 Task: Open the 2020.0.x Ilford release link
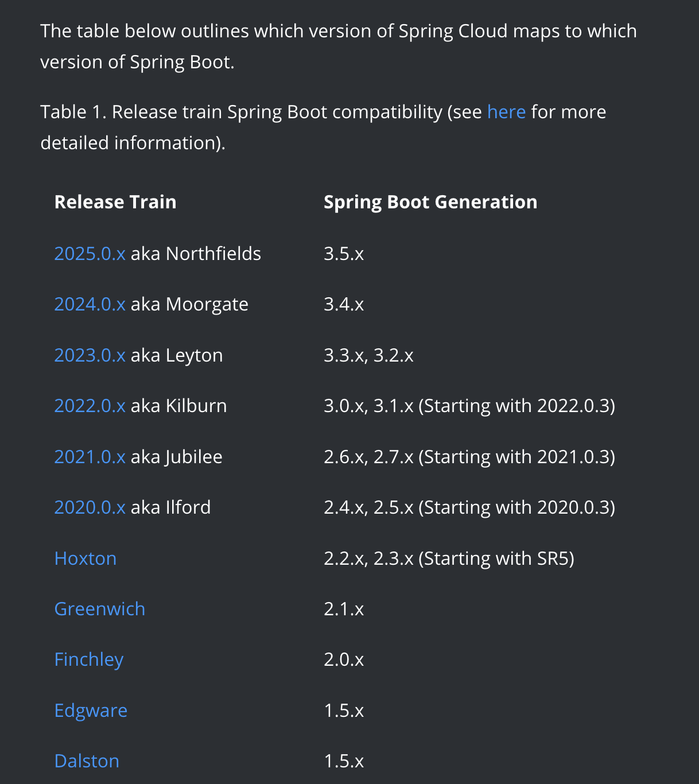(90, 507)
